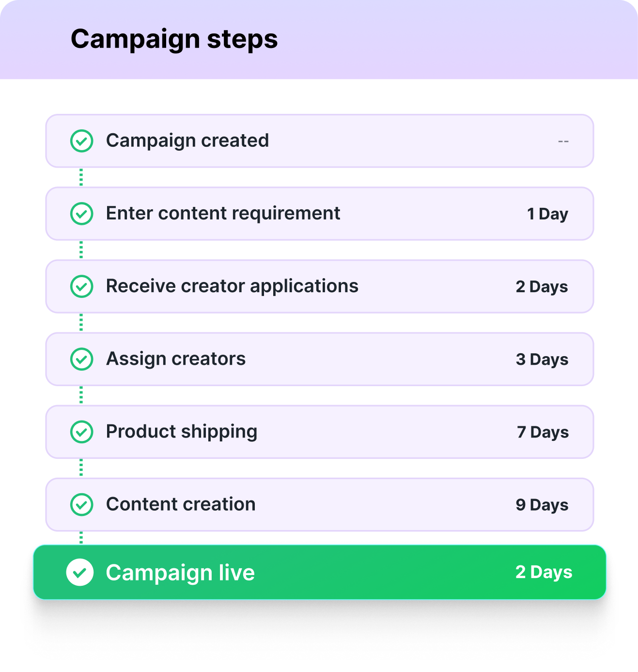
Task: Select the Product shipping step label
Action: (182, 431)
